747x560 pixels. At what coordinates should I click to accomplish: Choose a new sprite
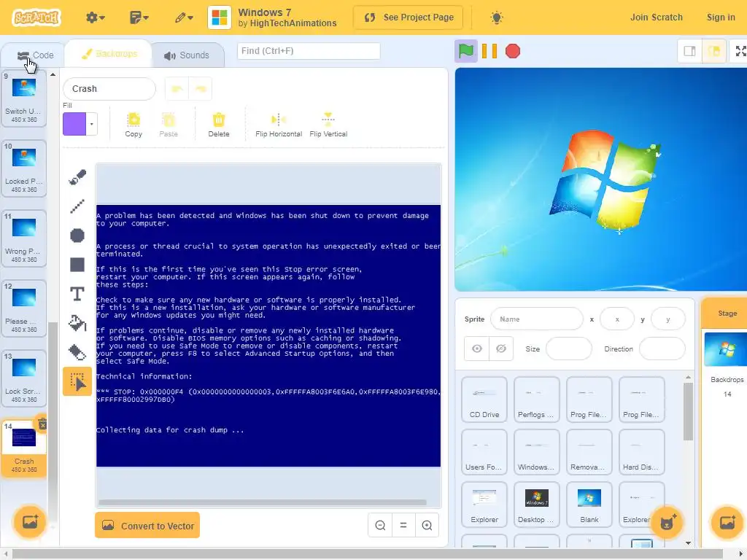pyautogui.click(x=667, y=522)
